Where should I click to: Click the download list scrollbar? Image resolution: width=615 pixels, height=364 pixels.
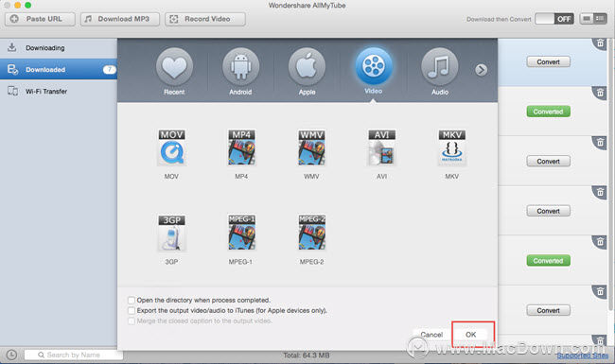(610, 174)
